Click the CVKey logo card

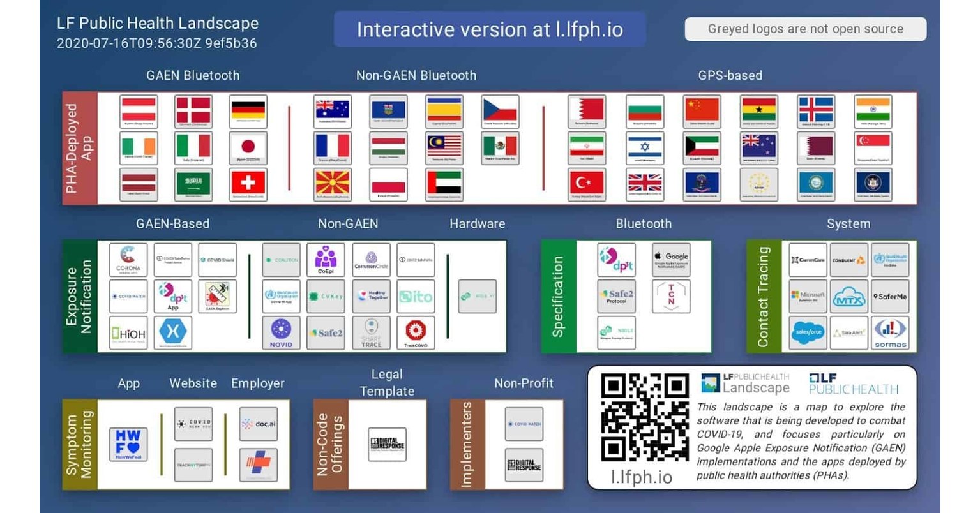326,296
